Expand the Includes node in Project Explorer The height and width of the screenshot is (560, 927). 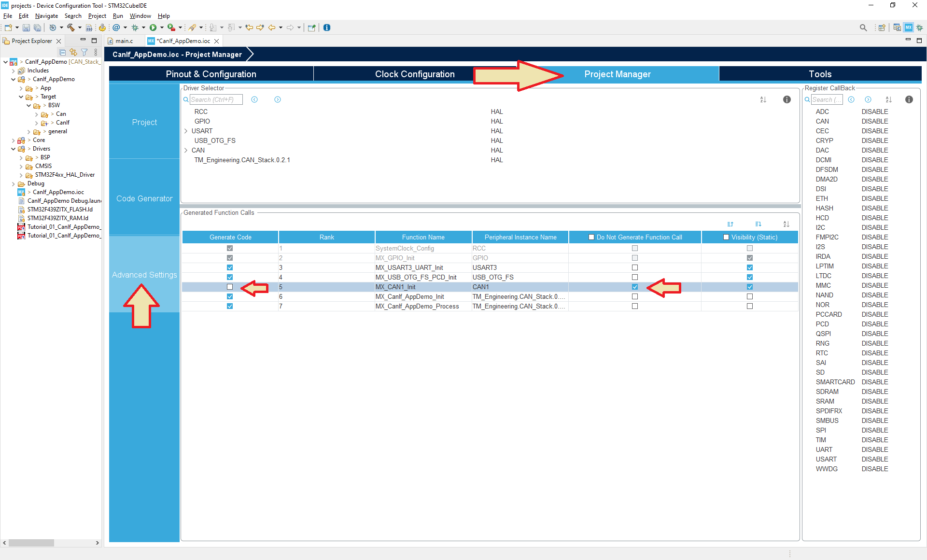13,70
